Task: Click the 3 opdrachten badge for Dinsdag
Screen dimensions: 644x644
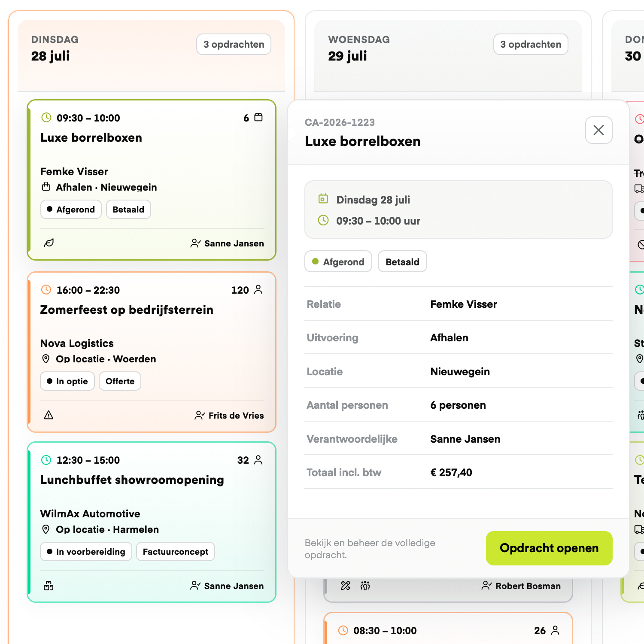Action: tap(234, 44)
